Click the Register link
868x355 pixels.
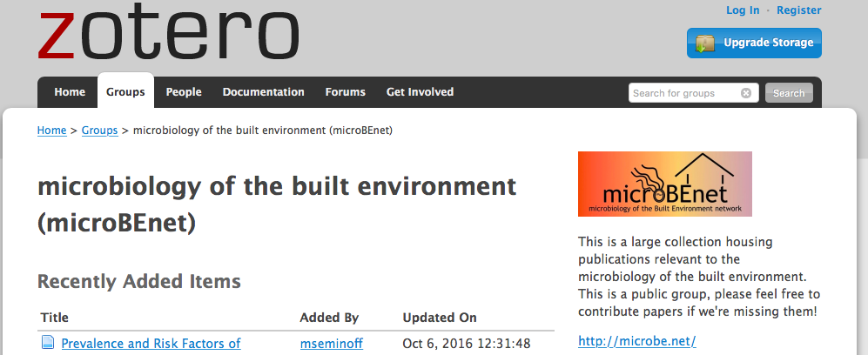[799, 10]
